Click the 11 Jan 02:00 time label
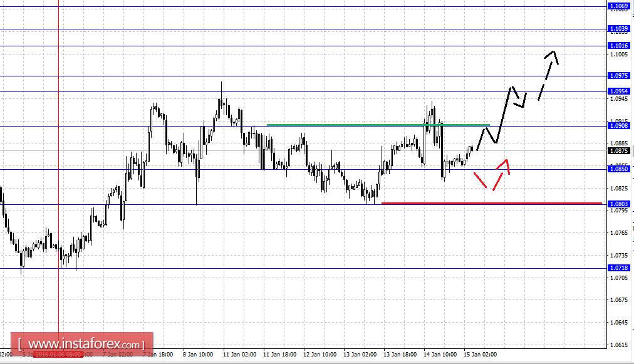This screenshot has width=634, height=364. coord(239,355)
